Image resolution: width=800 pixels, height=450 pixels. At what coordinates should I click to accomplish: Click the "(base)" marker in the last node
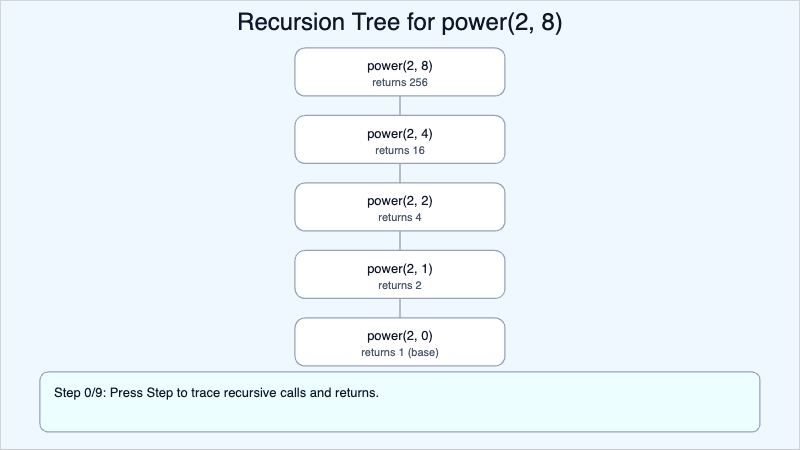pos(422,352)
